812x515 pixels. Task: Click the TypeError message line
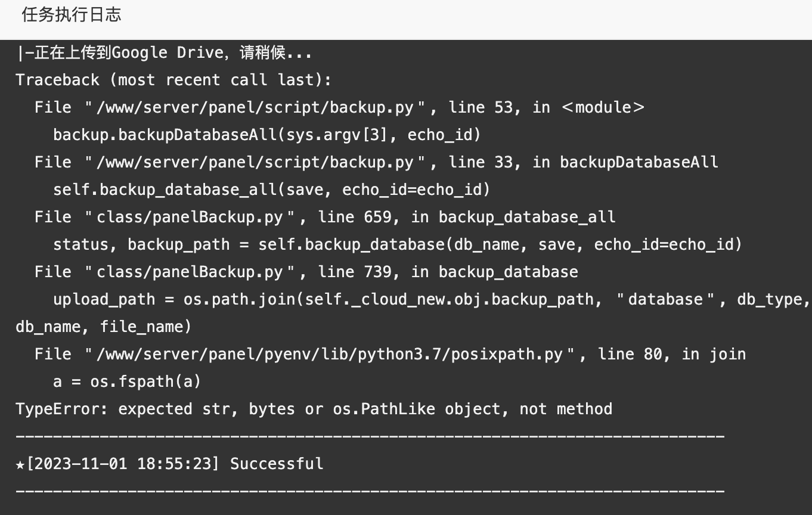[314, 409]
